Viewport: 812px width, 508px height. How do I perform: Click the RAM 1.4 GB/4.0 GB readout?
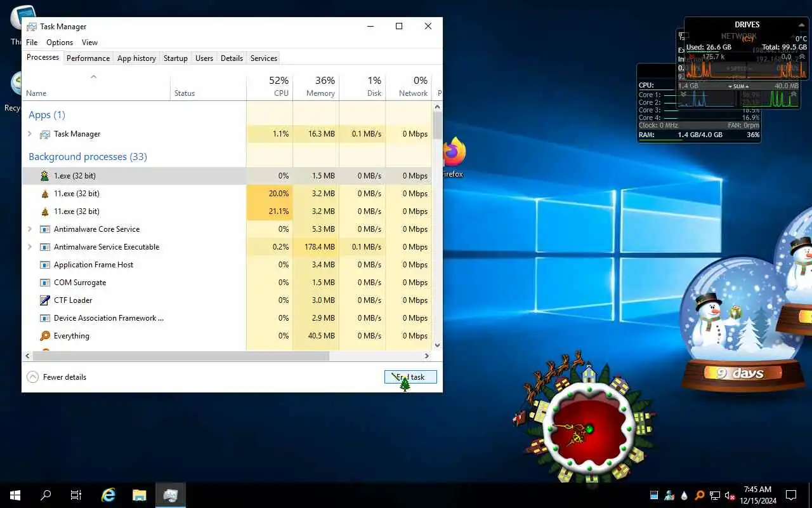[x=699, y=135]
